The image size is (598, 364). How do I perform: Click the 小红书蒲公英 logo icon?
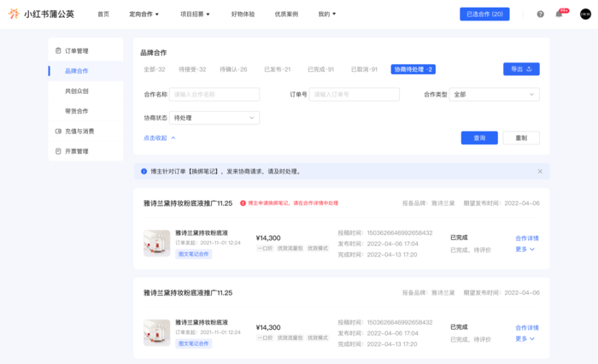pyautogui.click(x=13, y=14)
